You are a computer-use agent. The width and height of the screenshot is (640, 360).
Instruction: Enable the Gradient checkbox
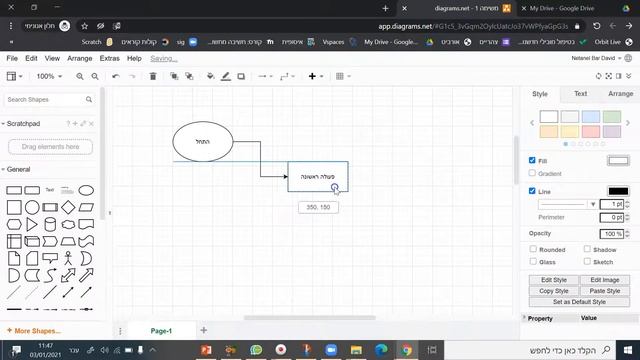tap(532, 173)
